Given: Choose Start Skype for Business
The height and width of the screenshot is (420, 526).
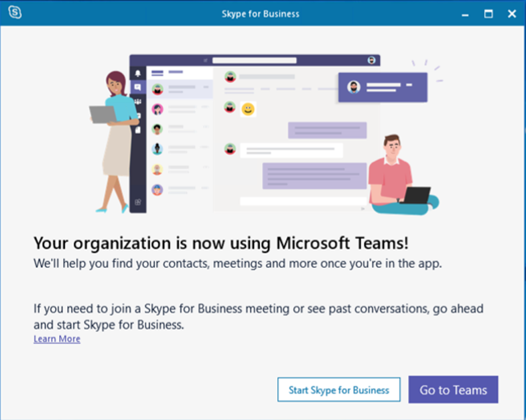Looking at the screenshot, I should [x=339, y=390].
